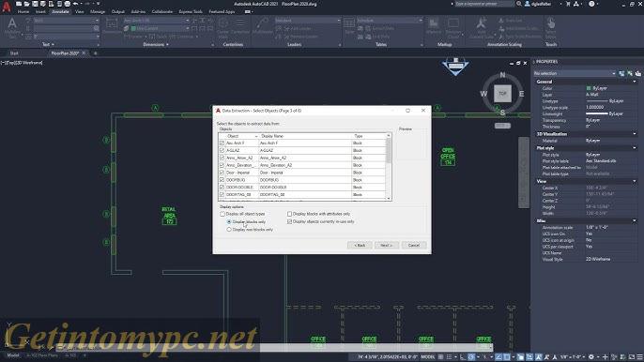Image resolution: width=644 pixels, height=362 pixels.
Task: Click the Save icon in quick access toolbar
Action: (x=35, y=4)
